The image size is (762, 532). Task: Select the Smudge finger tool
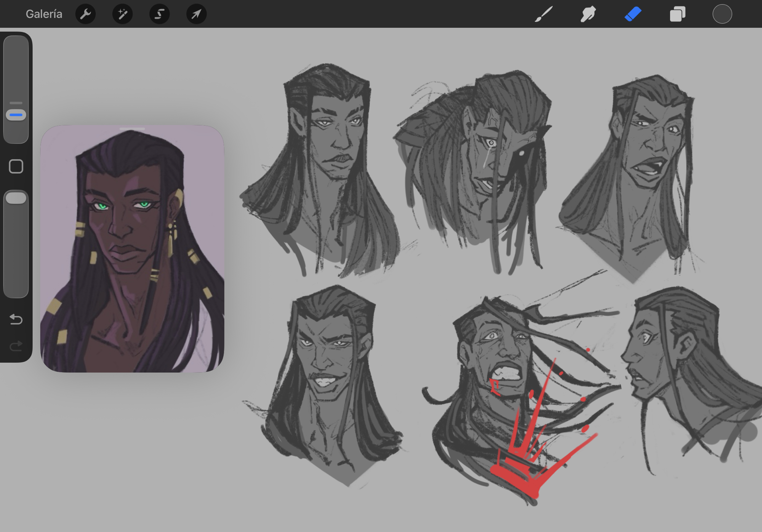588,14
